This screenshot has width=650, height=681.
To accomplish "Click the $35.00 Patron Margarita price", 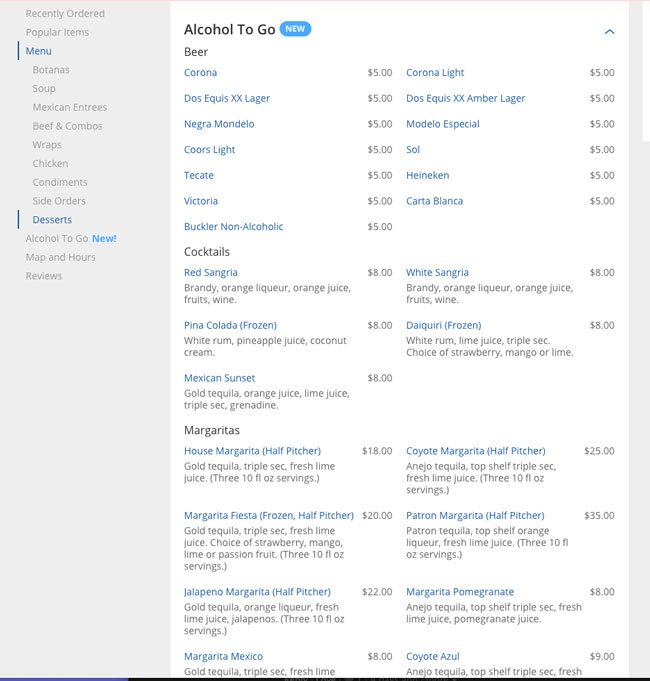I will click(x=599, y=515).
